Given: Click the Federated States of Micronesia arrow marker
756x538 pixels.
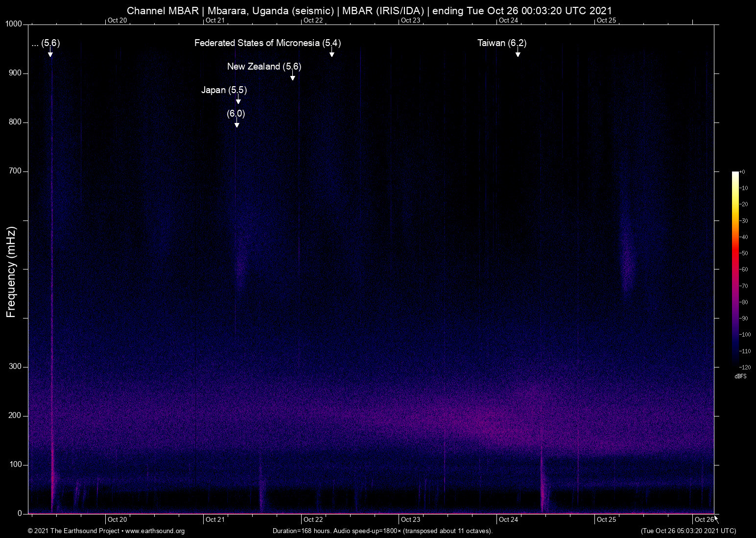Looking at the screenshot, I should (332, 53).
